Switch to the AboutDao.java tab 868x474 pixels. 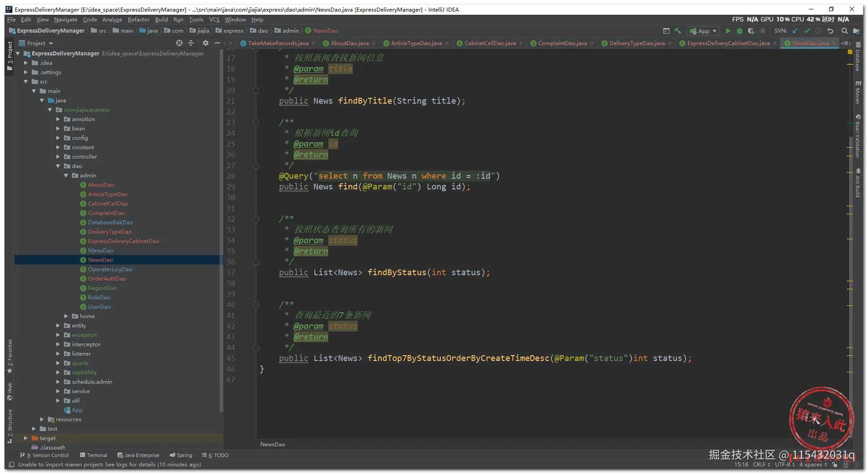coord(350,43)
